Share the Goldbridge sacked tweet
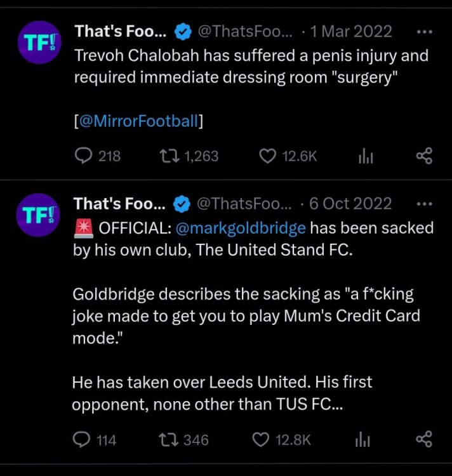The height and width of the screenshot is (476, 452). point(424,439)
